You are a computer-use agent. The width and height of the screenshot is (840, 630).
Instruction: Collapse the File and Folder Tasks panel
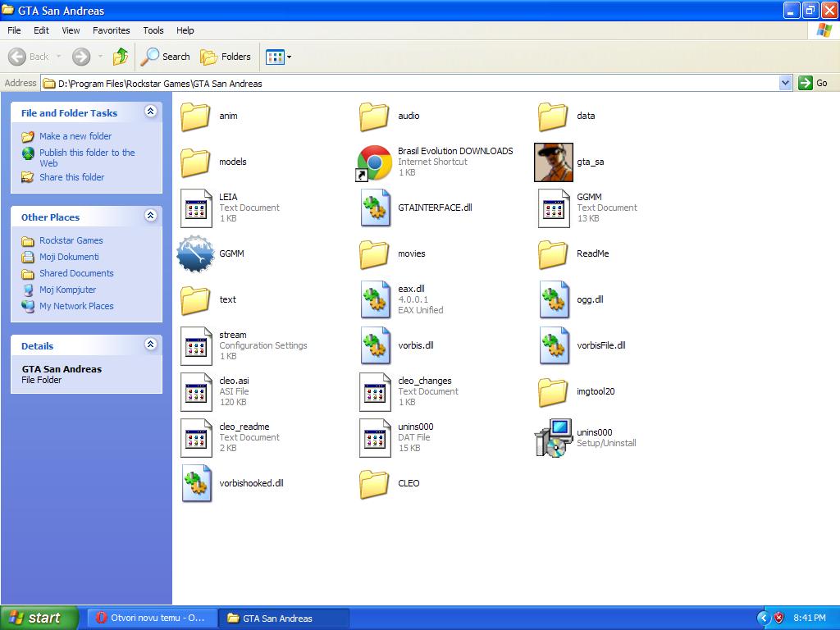150,112
